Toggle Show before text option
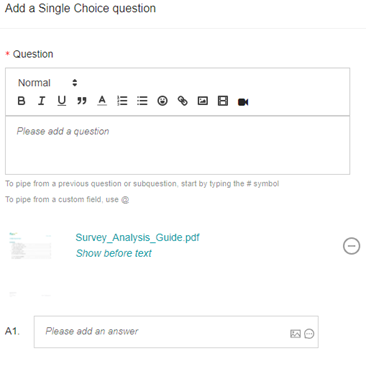The image size is (366, 374). [x=114, y=253]
